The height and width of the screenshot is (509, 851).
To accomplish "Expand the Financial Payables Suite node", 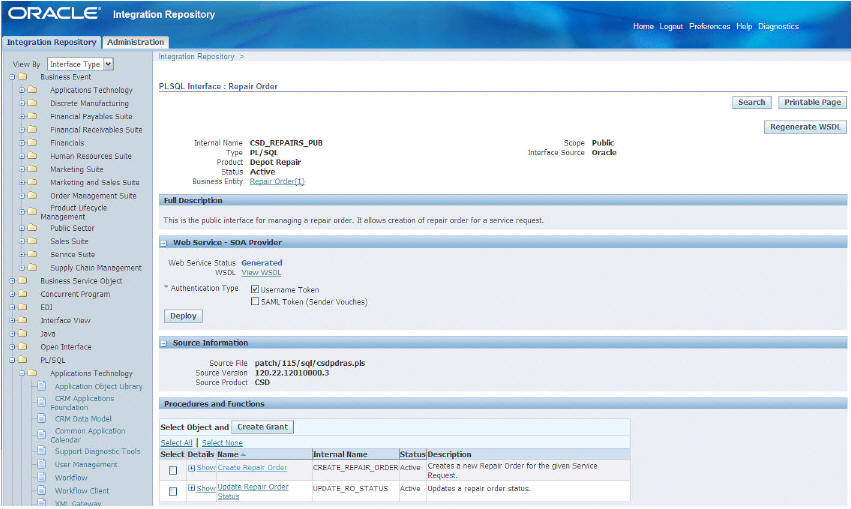I will (x=22, y=117).
